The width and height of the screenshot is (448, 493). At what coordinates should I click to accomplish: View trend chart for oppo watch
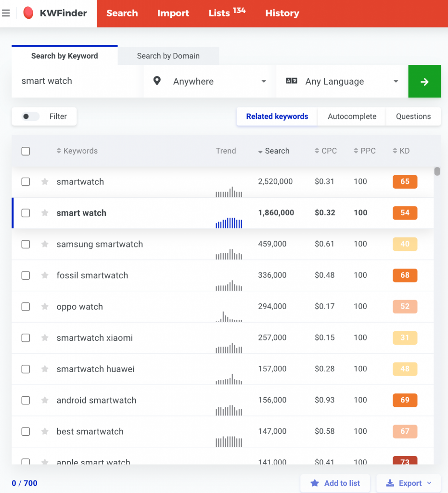tap(229, 317)
